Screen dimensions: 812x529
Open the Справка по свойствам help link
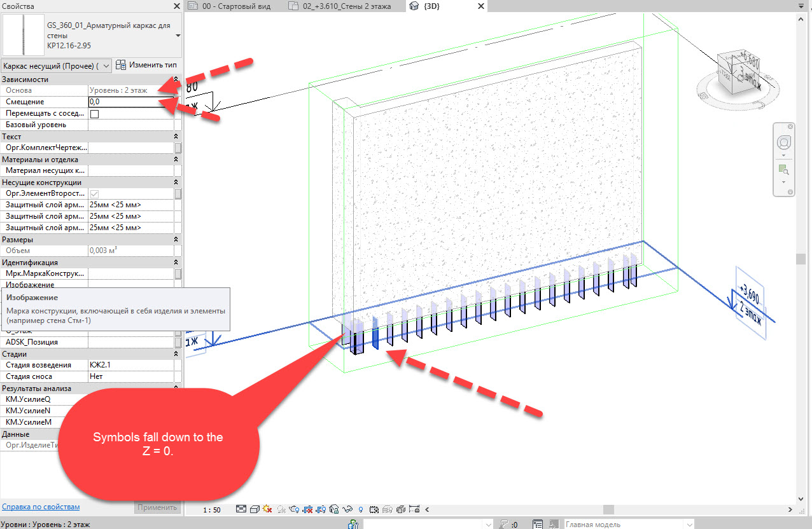[x=41, y=507]
